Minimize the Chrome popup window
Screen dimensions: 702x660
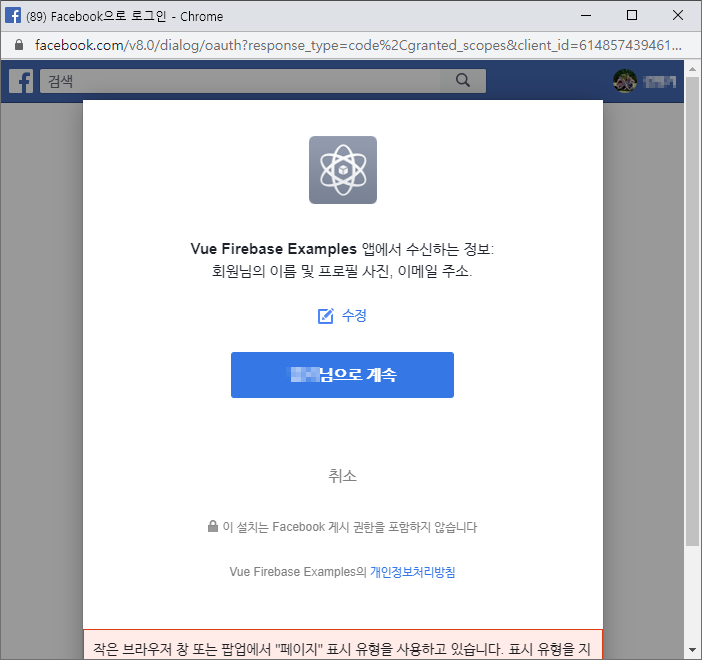coord(586,15)
